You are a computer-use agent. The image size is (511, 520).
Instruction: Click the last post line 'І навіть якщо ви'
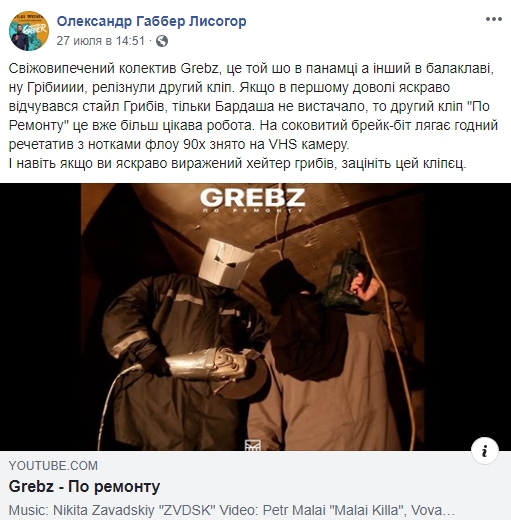pos(237,164)
